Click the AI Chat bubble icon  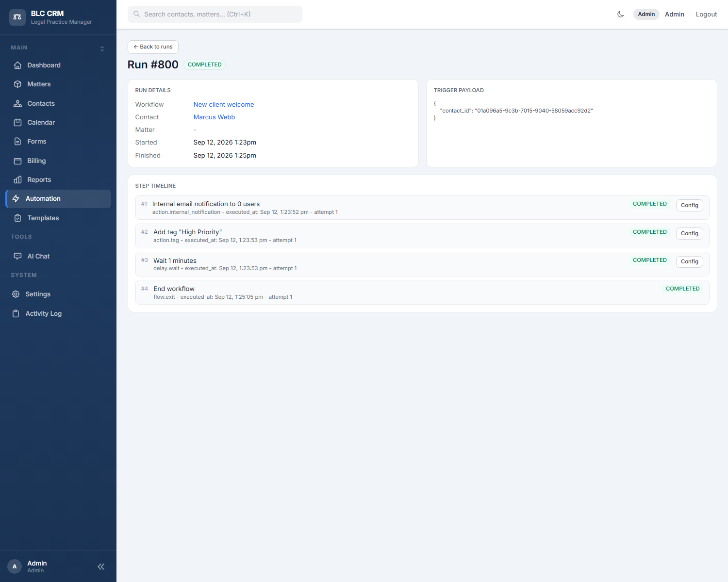17,256
